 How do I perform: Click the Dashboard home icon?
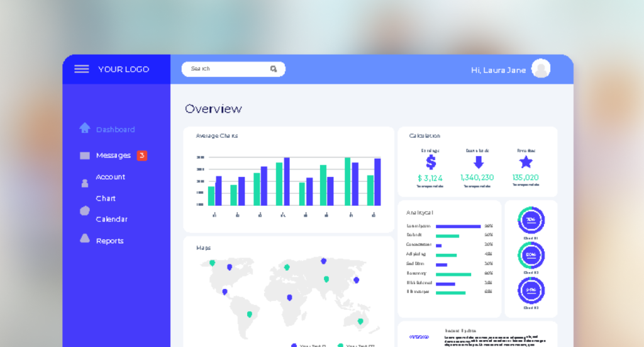[85, 128]
